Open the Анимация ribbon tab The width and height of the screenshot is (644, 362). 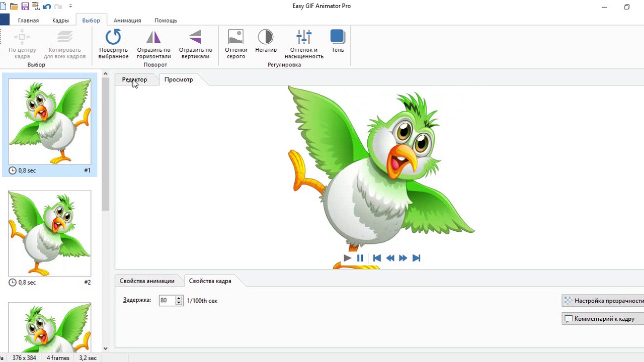pos(127,21)
